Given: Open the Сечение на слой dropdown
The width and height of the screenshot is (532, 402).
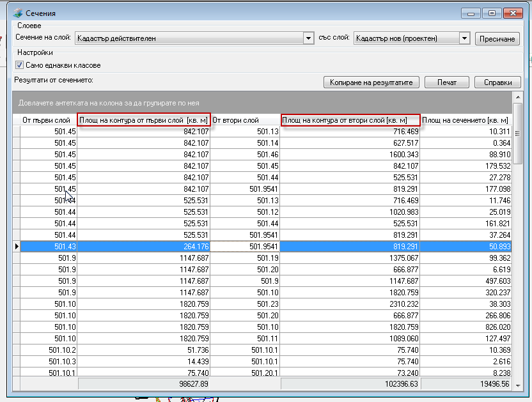Looking at the screenshot, I should (308, 38).
